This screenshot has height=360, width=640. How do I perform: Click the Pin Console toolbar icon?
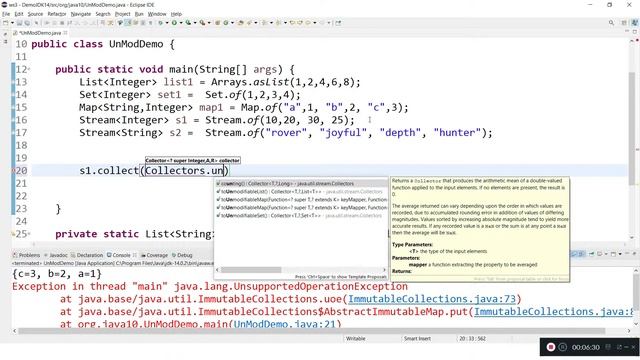point(591,254)
